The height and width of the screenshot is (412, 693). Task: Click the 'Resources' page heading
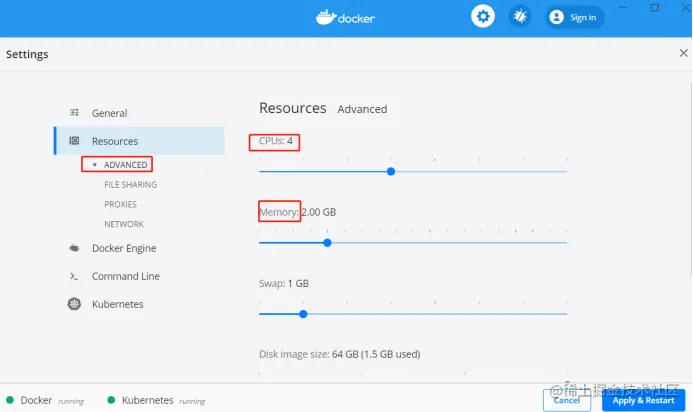293,108
